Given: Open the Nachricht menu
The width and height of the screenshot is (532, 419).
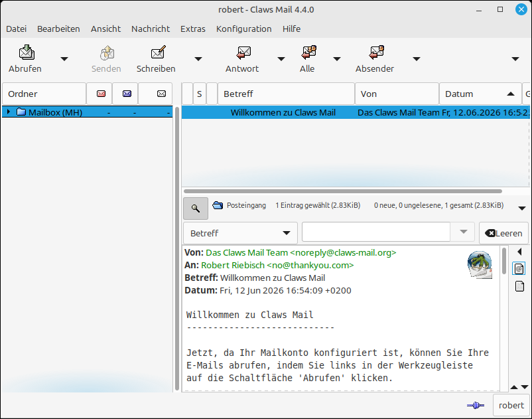Looking at the screenshot, I should coord(151,29).
